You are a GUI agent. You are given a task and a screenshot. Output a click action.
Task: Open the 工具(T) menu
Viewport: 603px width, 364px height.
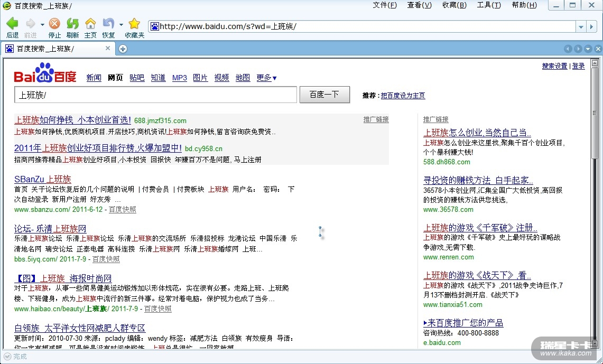(x=488, y=5)
